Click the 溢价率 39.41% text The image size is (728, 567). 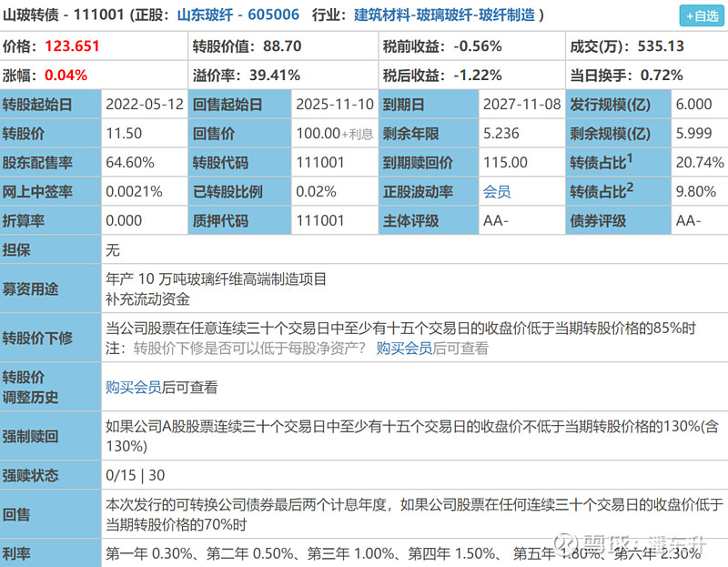pos(246,75)
